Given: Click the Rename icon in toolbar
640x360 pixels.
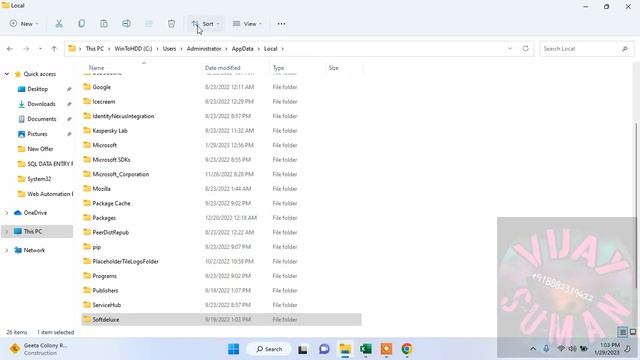Looking at the screenshot, I should coord(127,24).
